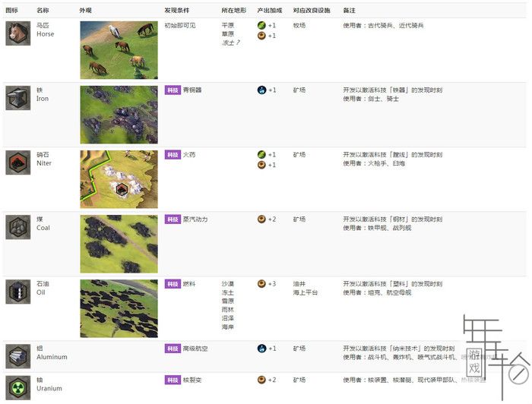This screenshot has width=532, height=404.
Task: Open the Niter appearance screenshot
Action: point(119,179)
